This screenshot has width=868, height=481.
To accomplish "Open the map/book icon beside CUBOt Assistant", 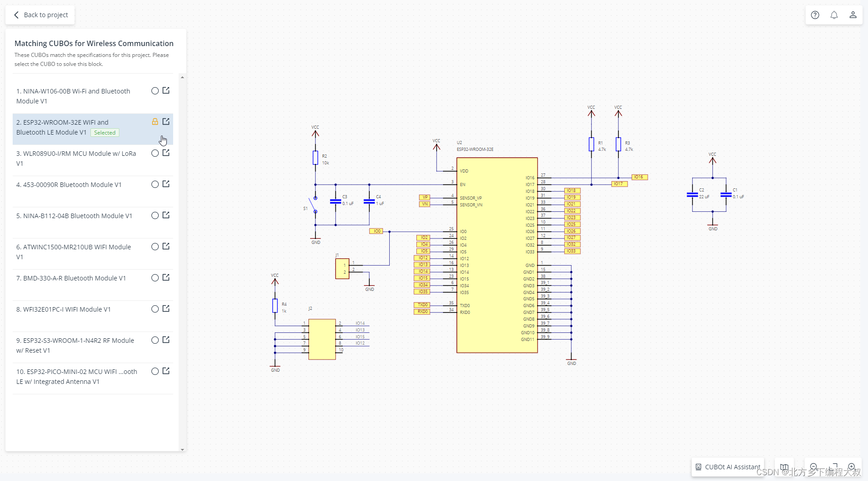I will point(784,467).
